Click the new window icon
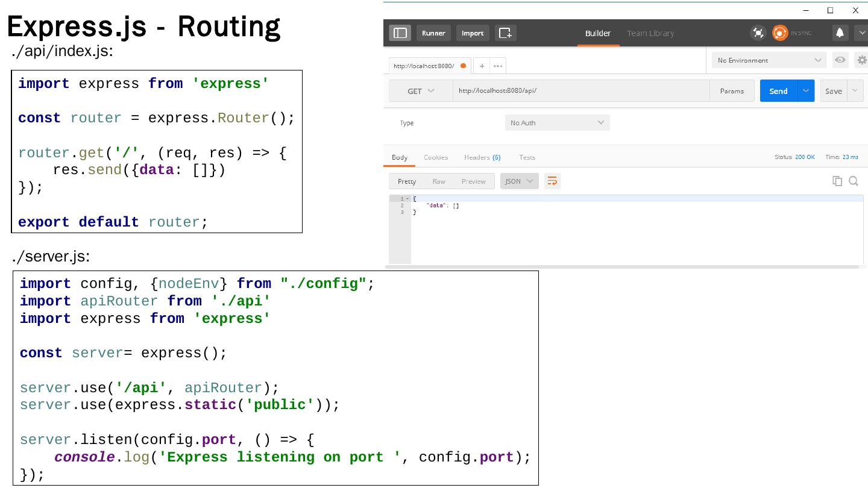The image size is (868, 488). coord(505,33)
